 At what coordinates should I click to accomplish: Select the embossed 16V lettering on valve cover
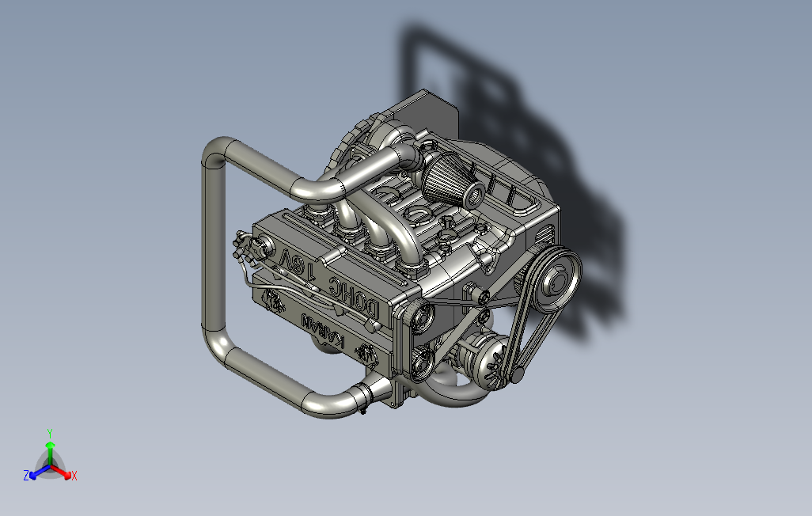pyautogui.click(x=298, y=264)
